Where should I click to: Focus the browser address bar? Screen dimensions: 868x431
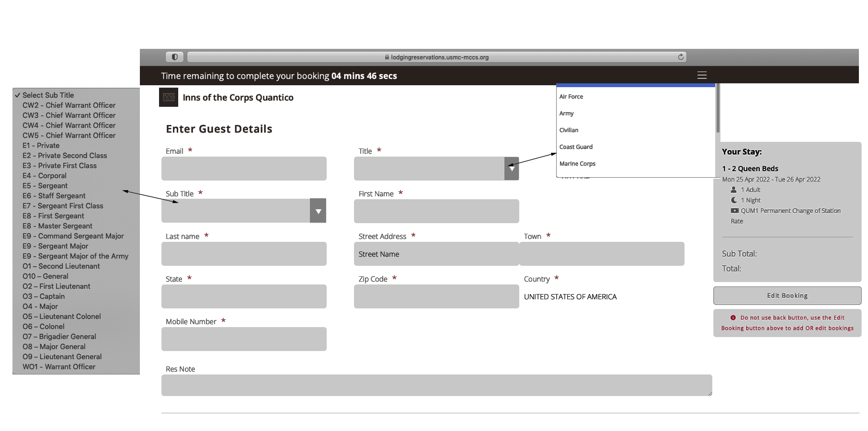click(x=436, y=57)
